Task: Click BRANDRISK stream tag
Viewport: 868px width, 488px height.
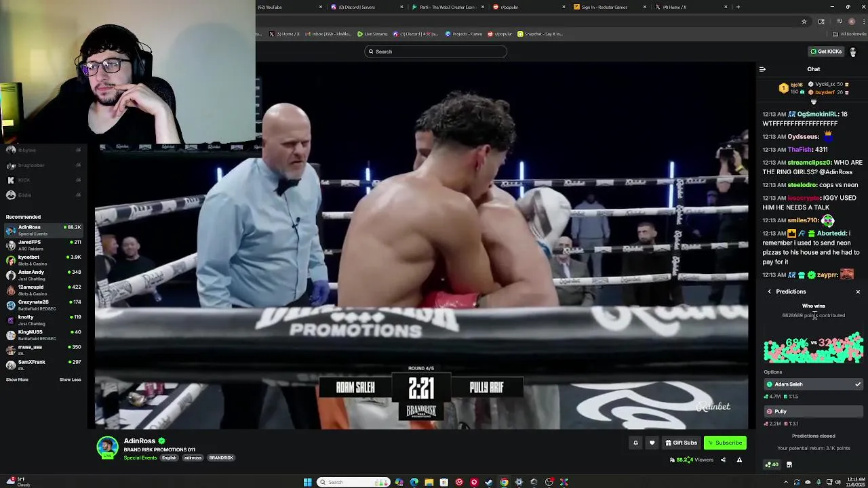Action: [221, 457]
